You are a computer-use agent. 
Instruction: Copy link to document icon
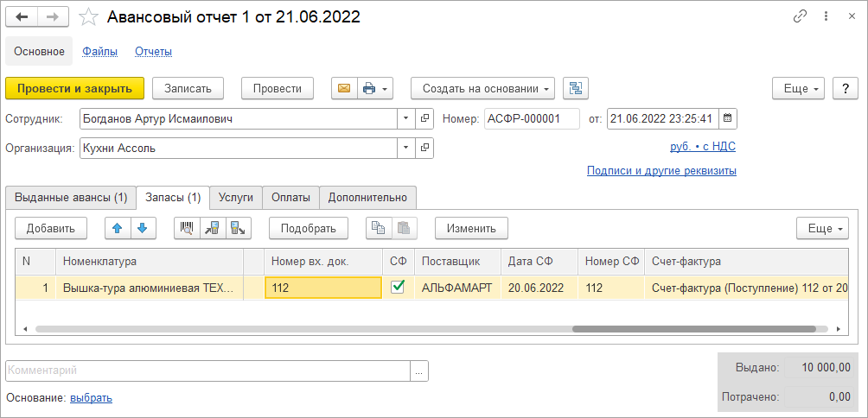(x=800, y=16)
